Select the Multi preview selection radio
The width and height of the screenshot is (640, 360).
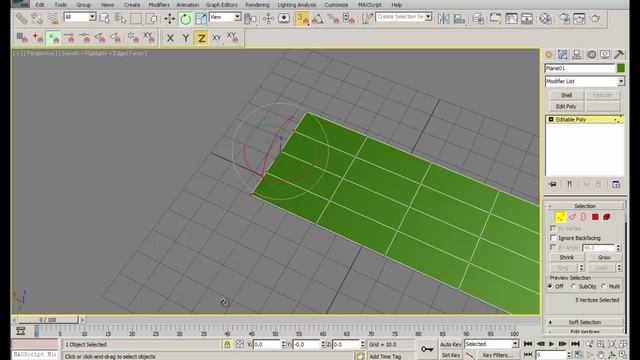coord(604,287)
